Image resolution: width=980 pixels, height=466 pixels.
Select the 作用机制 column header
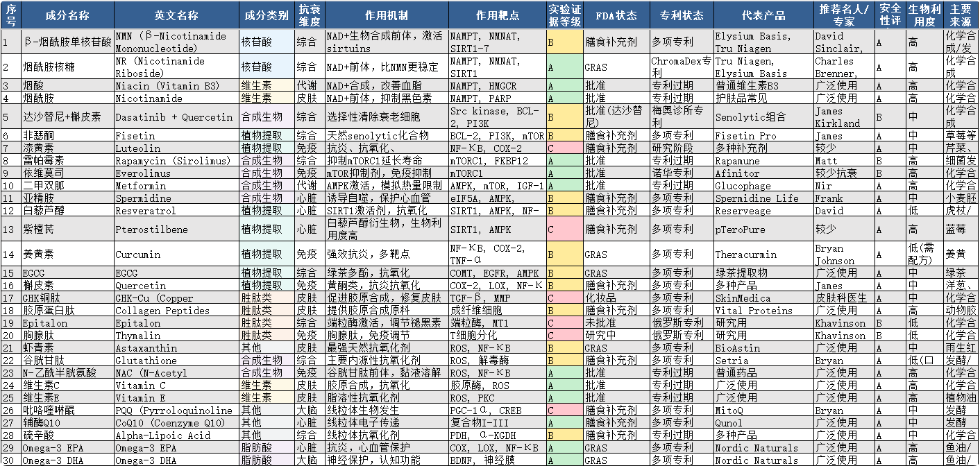tap(387, 15)
